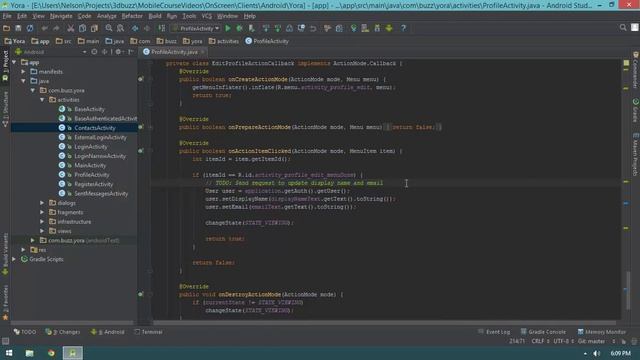
Task: Expand the res folder
Action: tap(23, 250)
